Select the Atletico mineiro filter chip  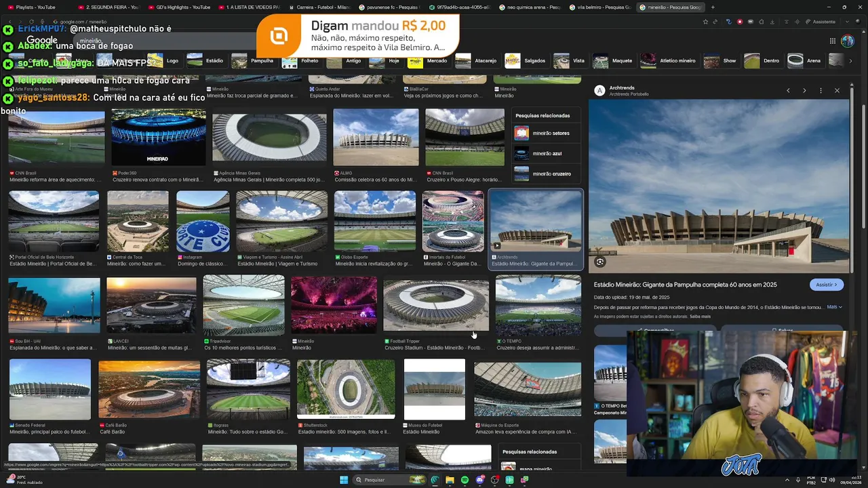669,60
